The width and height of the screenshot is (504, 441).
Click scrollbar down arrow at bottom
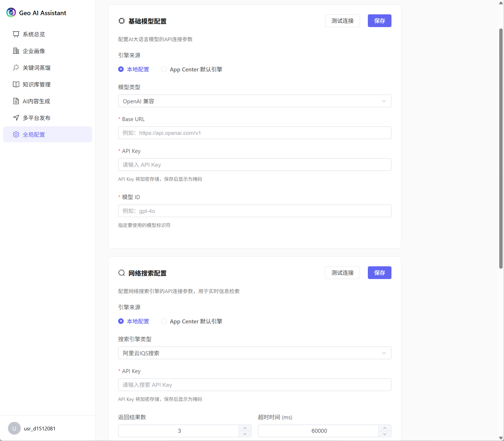point(501,438)
